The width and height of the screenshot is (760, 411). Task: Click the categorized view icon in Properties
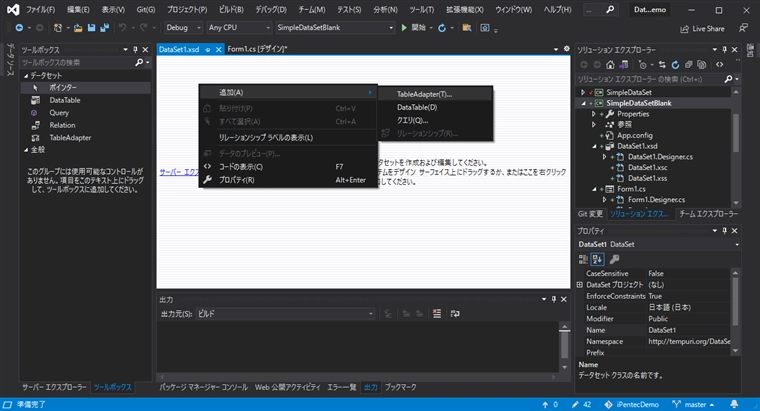point(583,259)
